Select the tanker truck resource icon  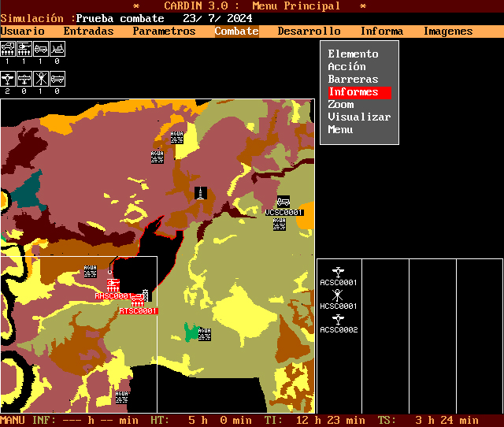[57, 79]
